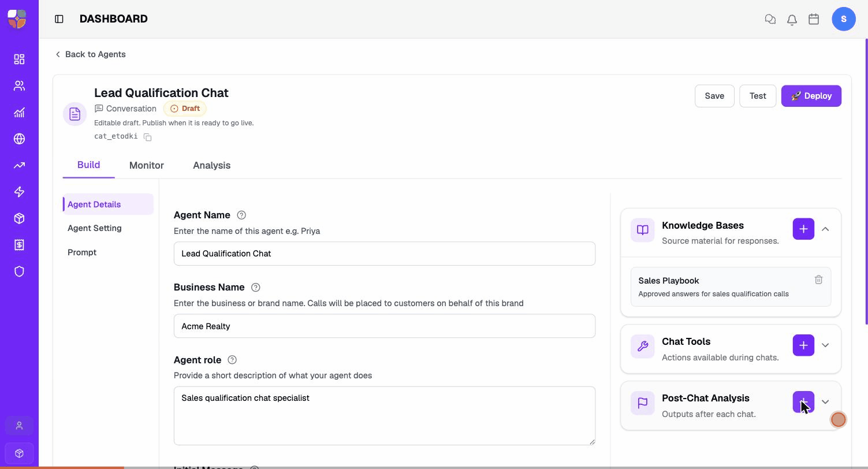Screen dimensions: 868x469
Task: Click the Agent Name help icon
Action: click(x=241, y=215)
